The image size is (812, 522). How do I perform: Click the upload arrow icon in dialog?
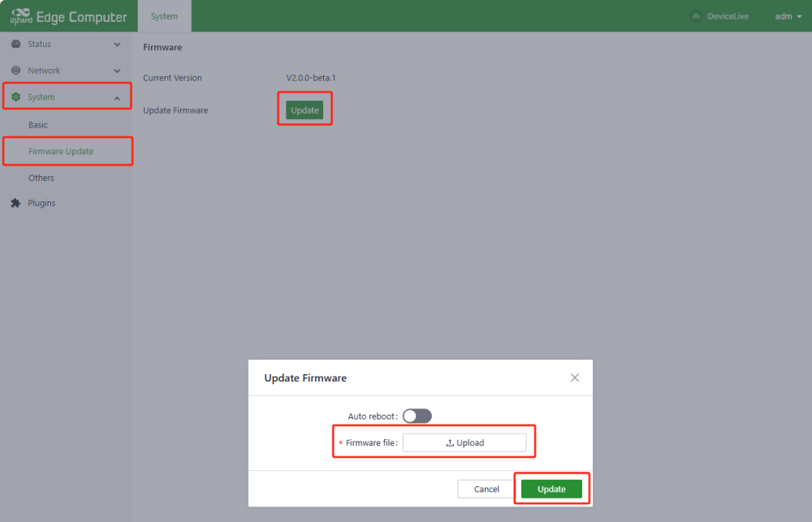pos(450,442)
